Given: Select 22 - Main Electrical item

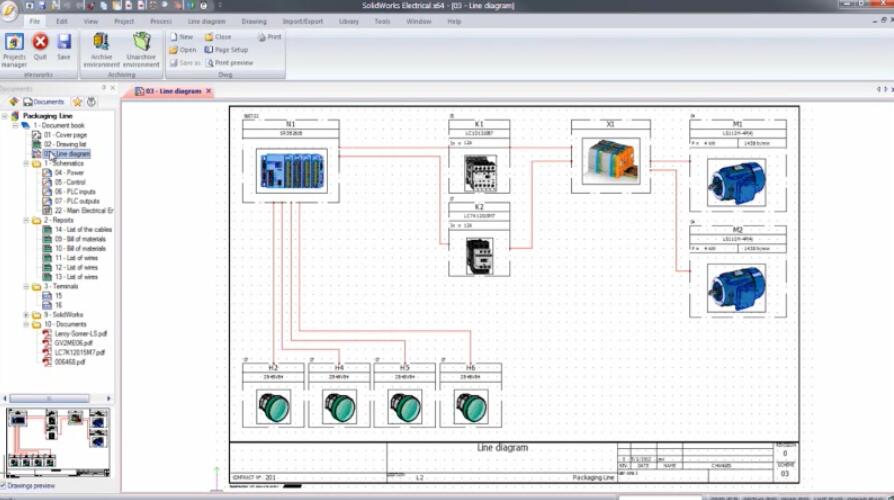Looking at the screenshot, I should [84, 210].
